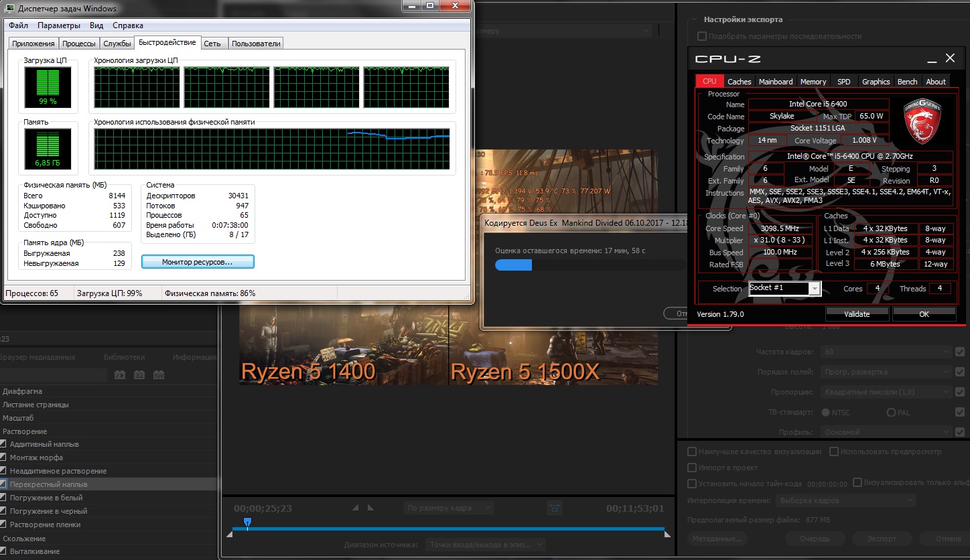This screenshot has height=560, width=970.
Task: Toggle the 32-bit color effects filter icon
Action: (x=140, y=375)
